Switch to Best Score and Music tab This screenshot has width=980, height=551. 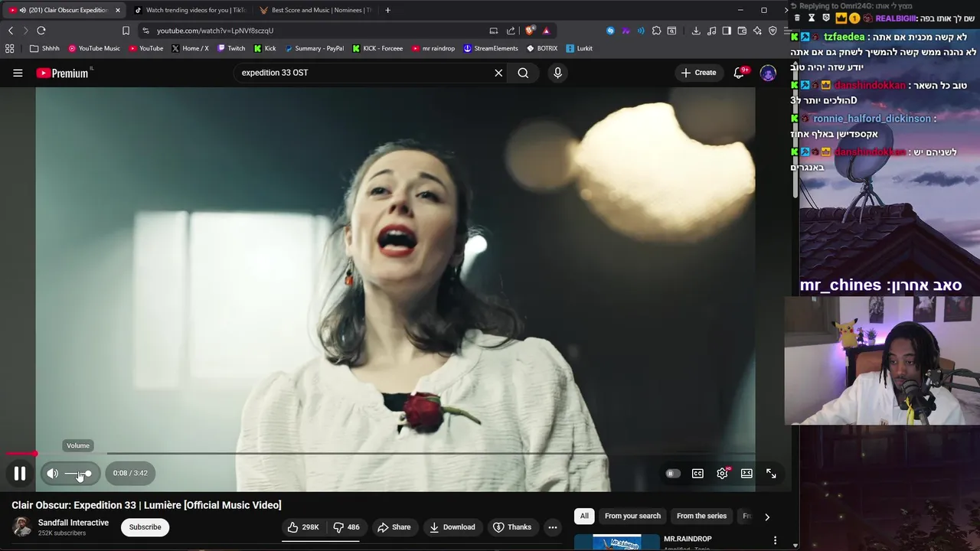[315, 10]
